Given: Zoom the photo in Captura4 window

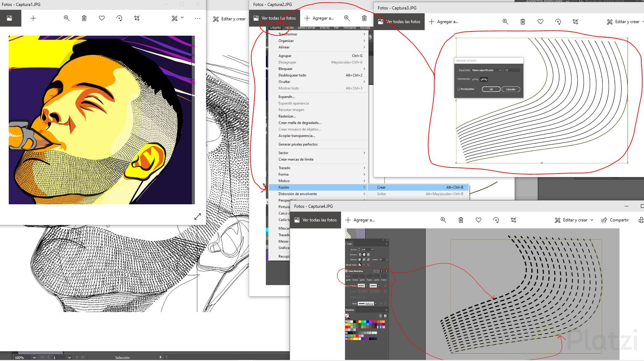Looking at the screenshot, I should click(443, 220).
